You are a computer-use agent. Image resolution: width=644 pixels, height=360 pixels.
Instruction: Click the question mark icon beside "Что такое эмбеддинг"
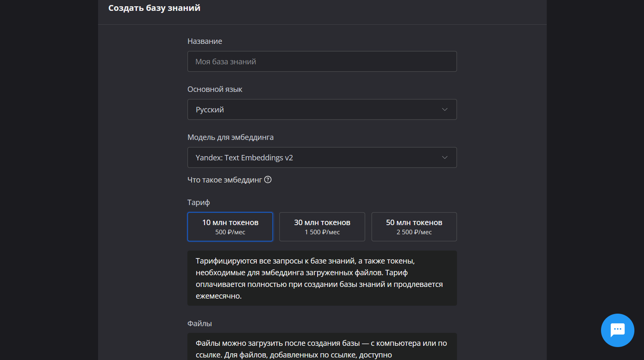(268, 180)
